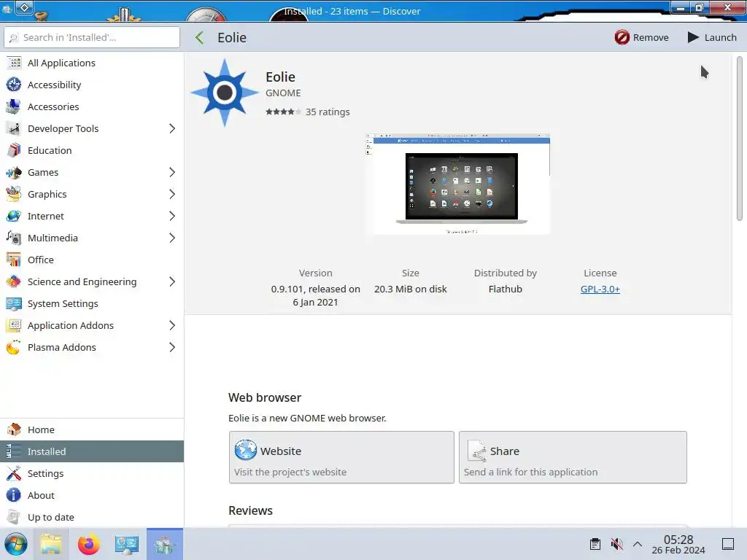Open the file manager taskbar icon

click(51, 544)
